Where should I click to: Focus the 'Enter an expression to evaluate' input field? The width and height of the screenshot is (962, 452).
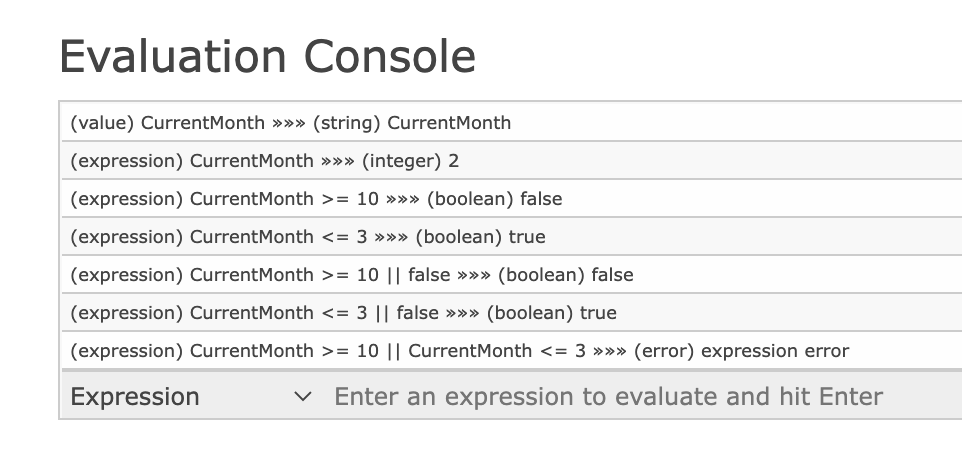[x=644, y=396]
